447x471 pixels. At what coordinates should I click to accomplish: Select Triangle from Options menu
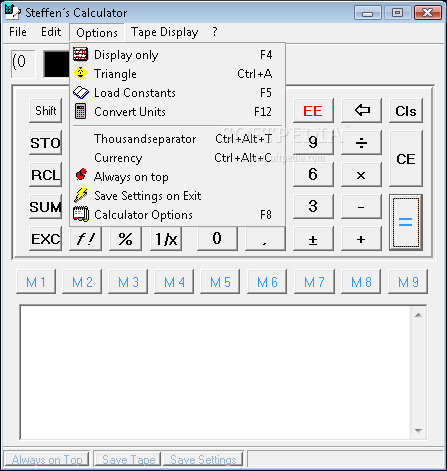click(177, 74)
